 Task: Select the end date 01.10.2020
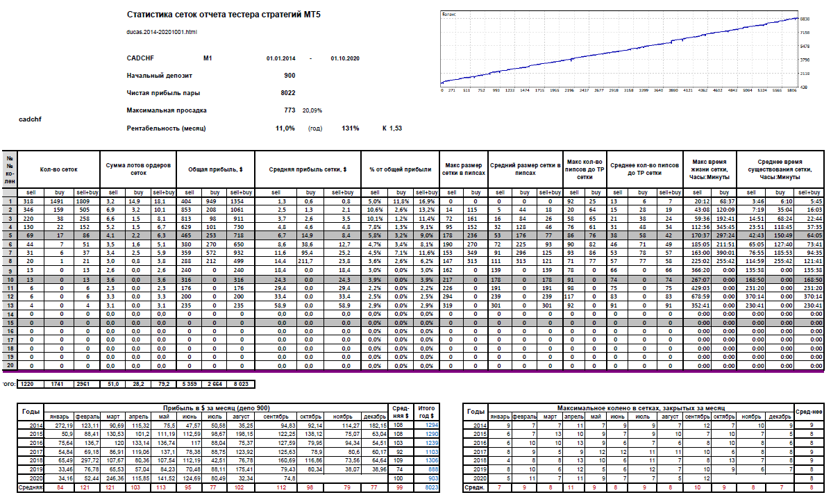344,59
